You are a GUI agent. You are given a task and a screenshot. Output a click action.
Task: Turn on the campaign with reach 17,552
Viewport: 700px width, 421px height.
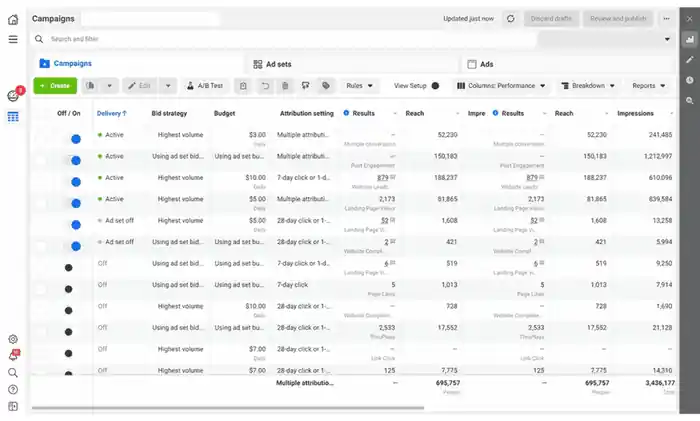69,332
